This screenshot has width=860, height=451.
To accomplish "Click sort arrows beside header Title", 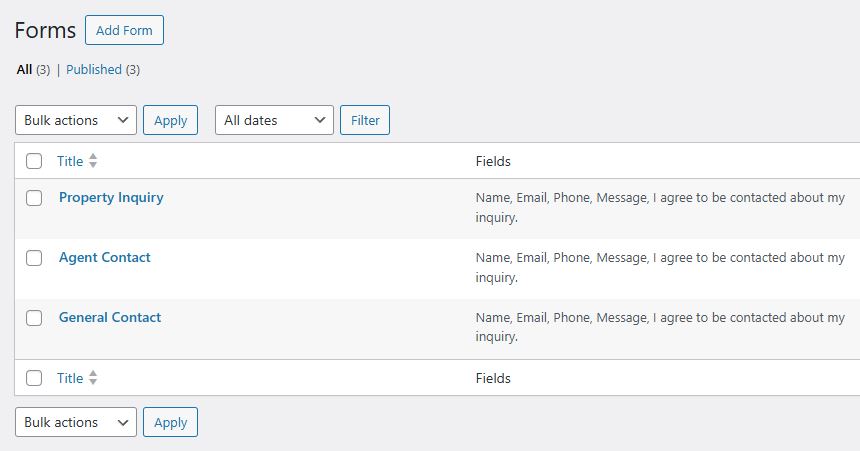I will pos(93,161).
